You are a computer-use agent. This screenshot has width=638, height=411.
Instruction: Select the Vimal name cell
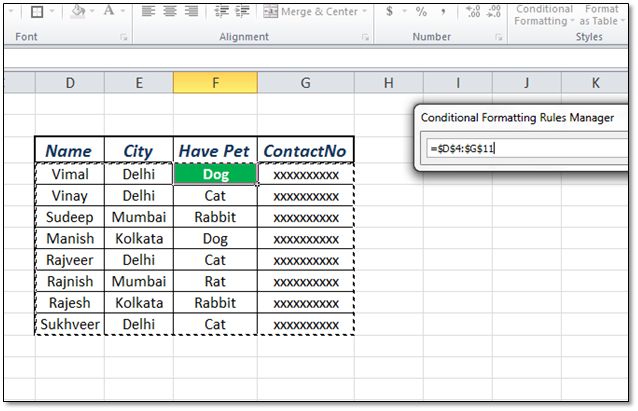click(70, 174)
